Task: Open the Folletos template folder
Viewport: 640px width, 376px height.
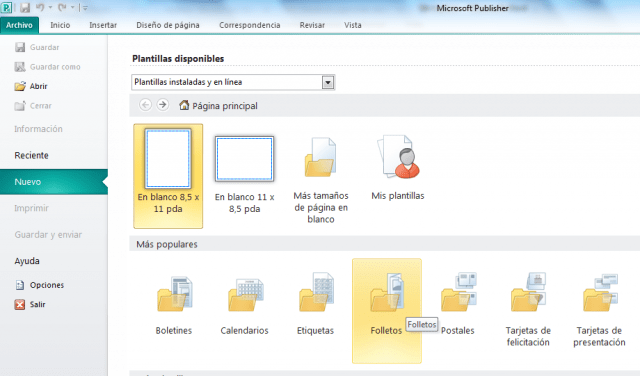Action: [387, 310]
